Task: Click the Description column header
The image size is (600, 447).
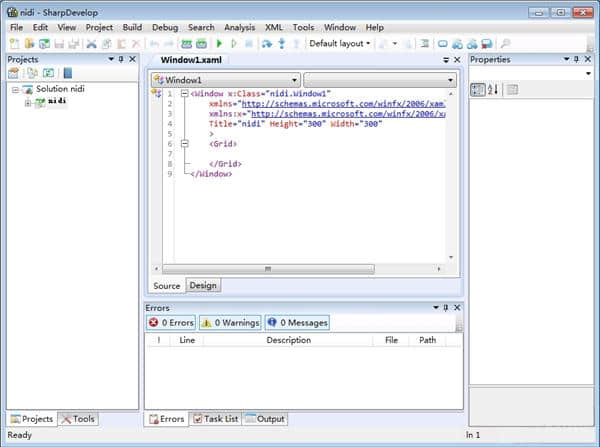Action: 288,340
